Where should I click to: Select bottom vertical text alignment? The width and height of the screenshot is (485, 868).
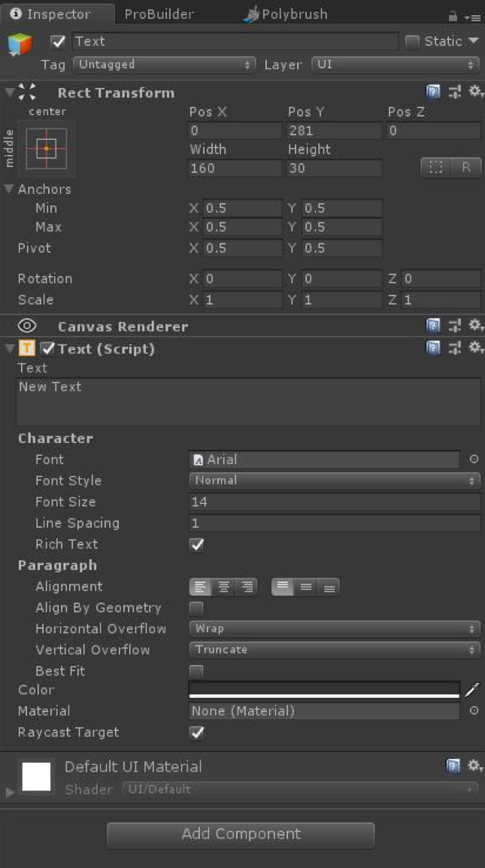(329, 586)
